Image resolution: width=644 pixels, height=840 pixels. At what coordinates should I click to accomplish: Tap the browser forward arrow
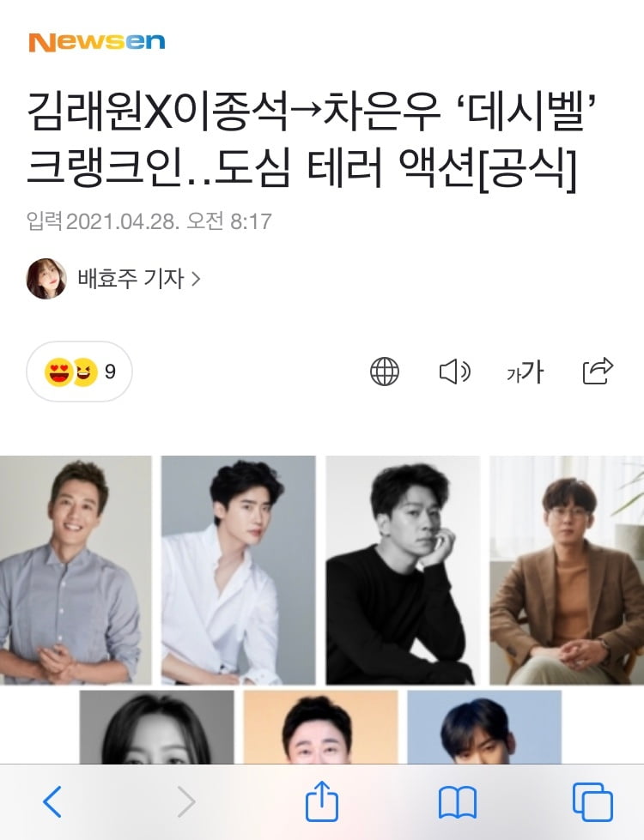[x=186, y=801]
